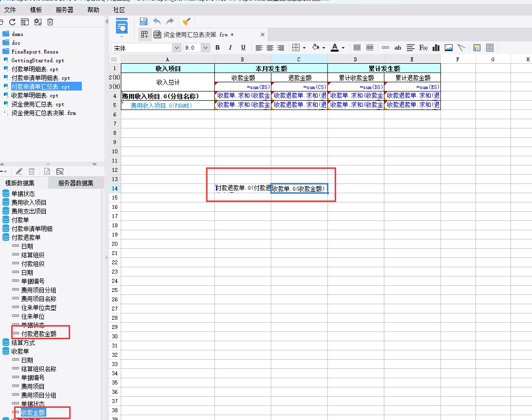The height and width of the screenshot is (420, 532).
Task: Click the sub-report icon at toolbar end
Action: [x=490, y=48]
